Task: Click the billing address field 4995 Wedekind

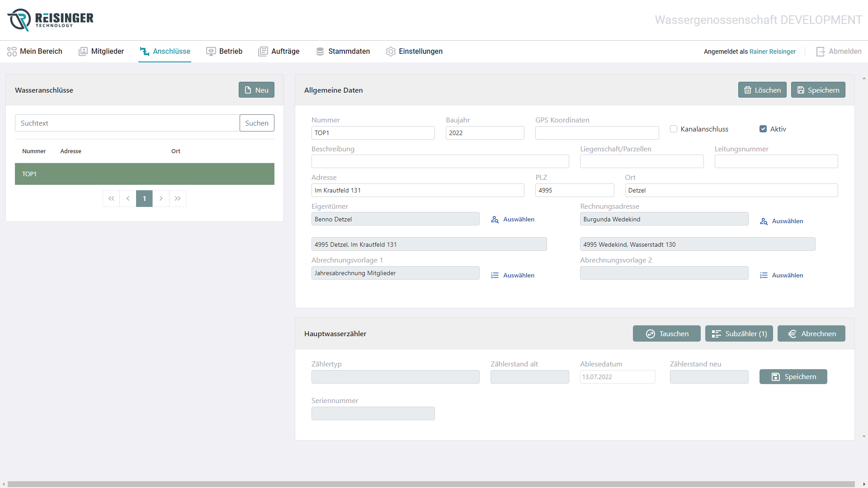Action: [x=698, y=244]
